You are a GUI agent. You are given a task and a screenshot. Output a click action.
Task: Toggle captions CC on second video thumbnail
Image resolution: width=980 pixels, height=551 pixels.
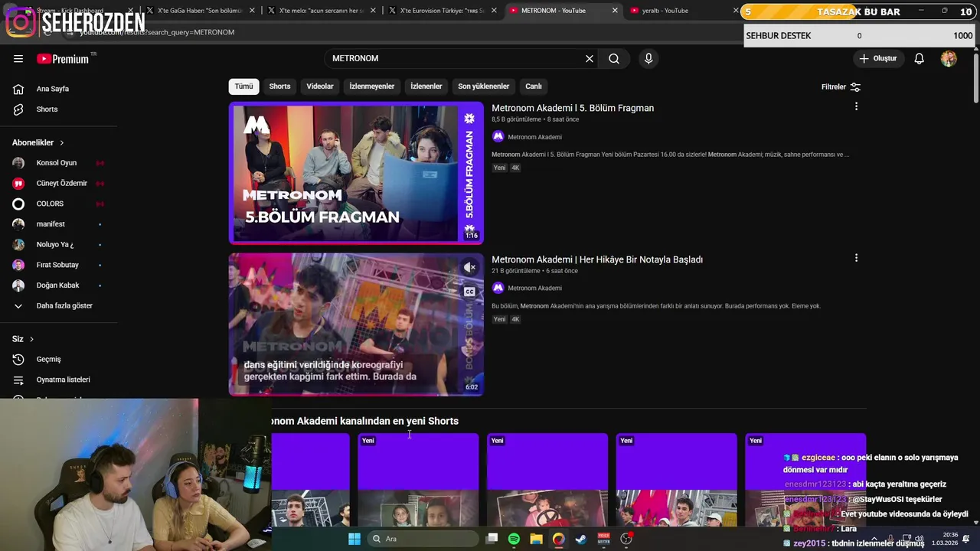tap(469, 292)
